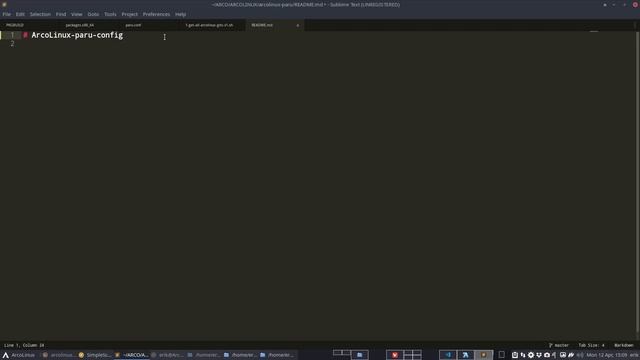The image size is (640, 360).
Task: Click the volume speaker tray icon
Action: [580, 355]
